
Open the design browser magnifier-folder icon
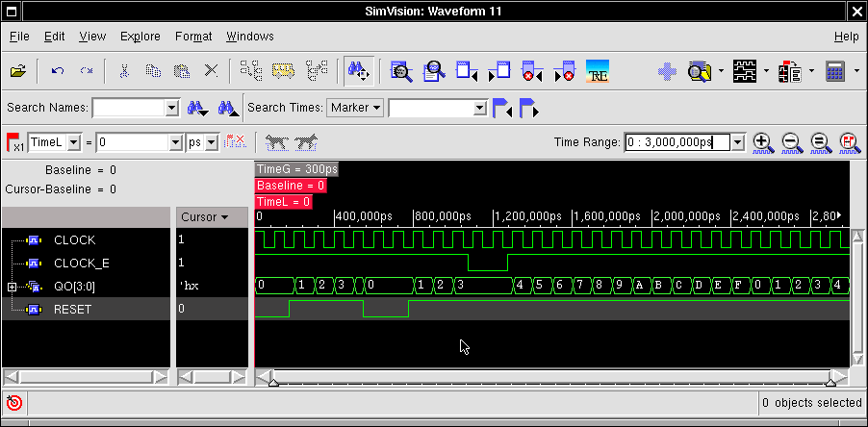pos(700,71)
